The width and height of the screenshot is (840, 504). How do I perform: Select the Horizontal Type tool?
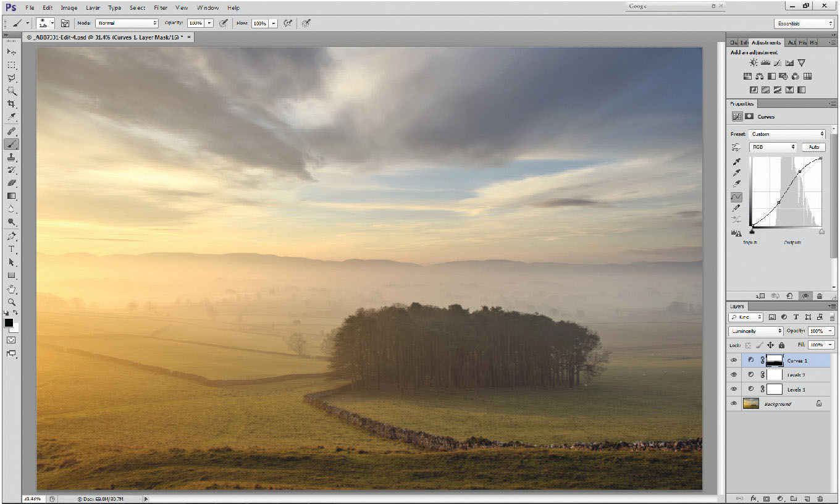point(12,249)
